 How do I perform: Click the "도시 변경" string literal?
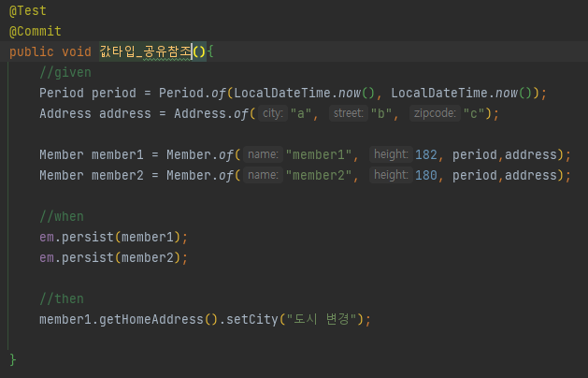tap(321, 319)
